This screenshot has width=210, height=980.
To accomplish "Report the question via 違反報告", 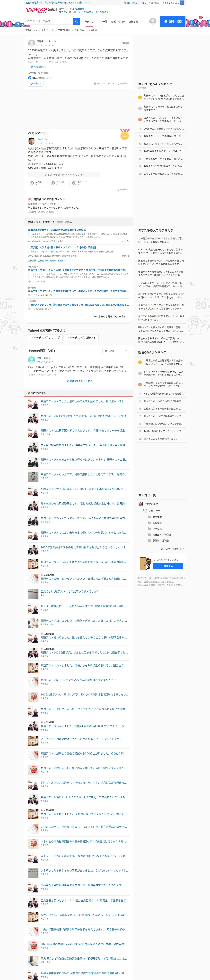I will point(123,84).
